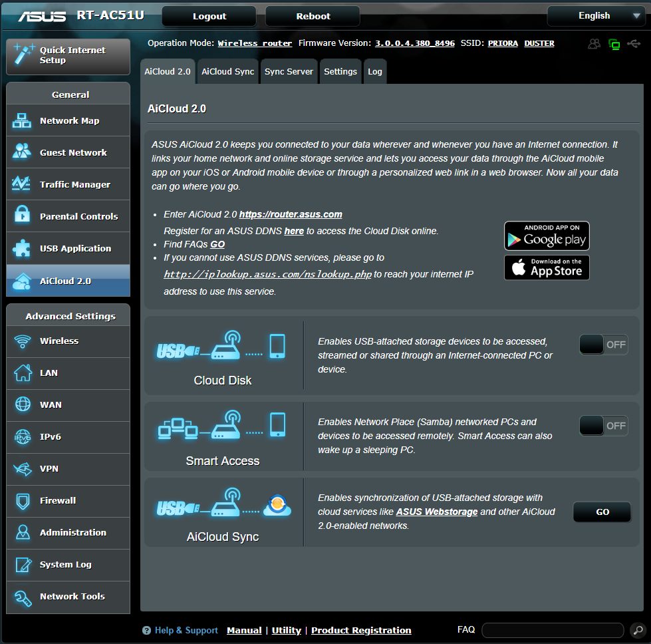Click the ASUS Webstorage link
Viewport: 651px width, 644px height.
pos(437,512)
